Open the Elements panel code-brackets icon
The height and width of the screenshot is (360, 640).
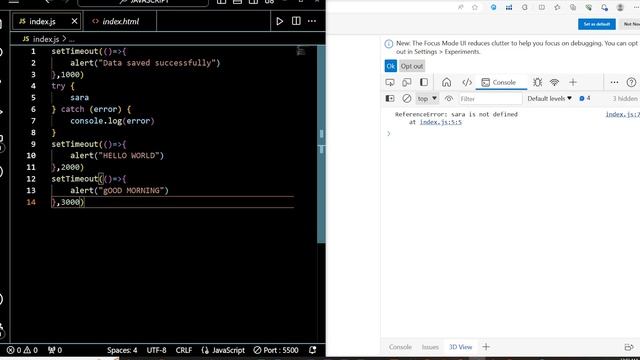[x=467, y=82]
